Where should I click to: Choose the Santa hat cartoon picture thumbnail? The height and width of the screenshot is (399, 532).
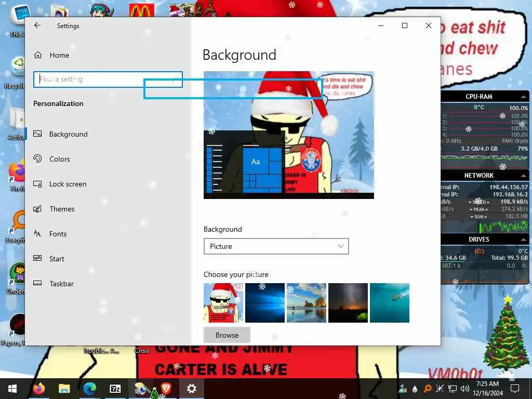(223, 303)
